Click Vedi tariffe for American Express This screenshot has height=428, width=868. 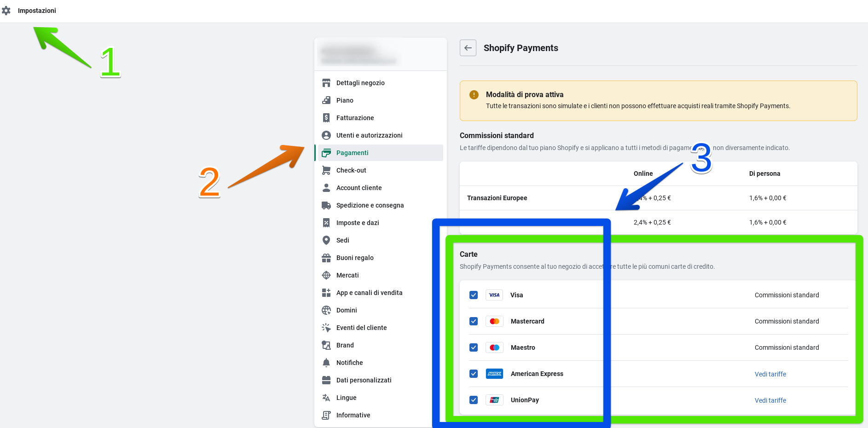coord(770,374)
